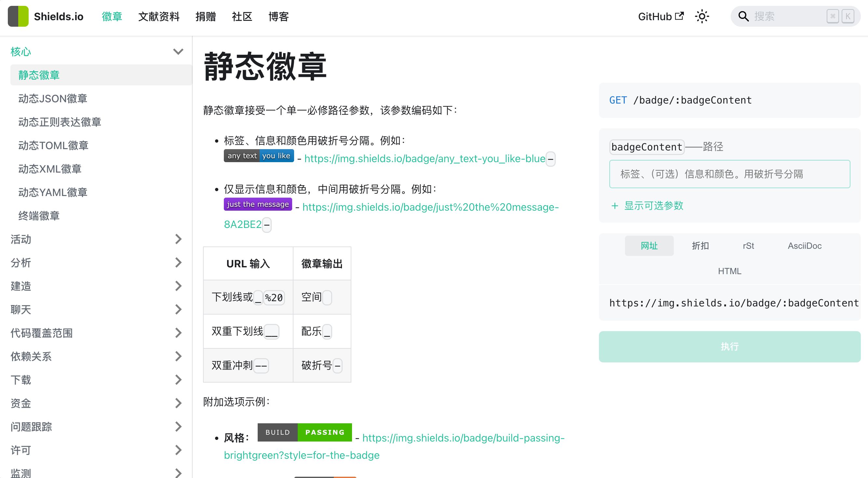Click the 破折号 table cell
This screenshot has height=478, width=868.
322,365
